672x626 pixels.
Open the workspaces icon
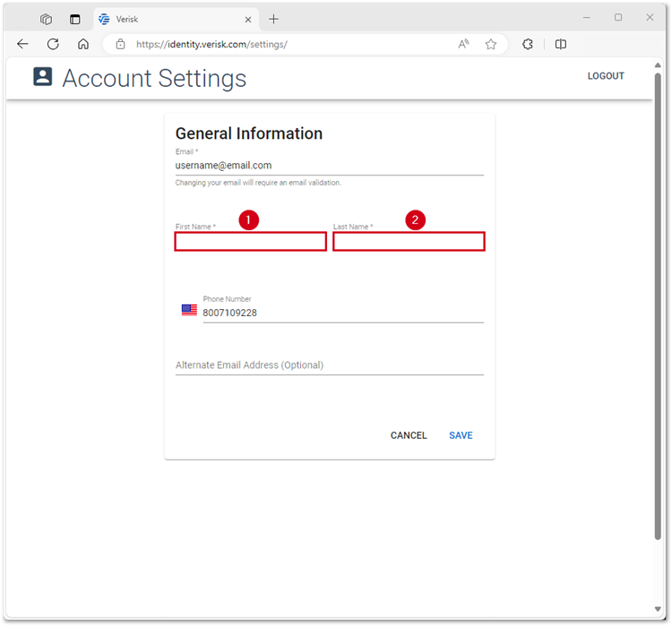point(46,19)
